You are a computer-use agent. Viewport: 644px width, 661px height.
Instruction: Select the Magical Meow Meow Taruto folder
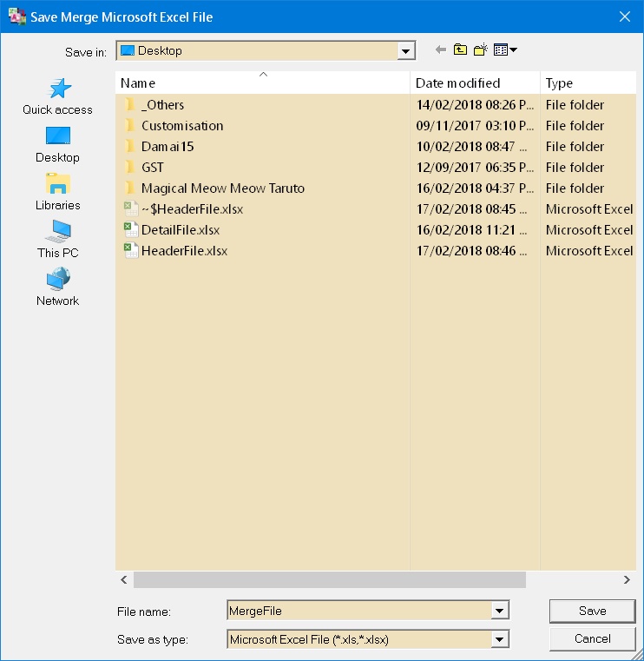pyautogui.click(x=222, y=188)
